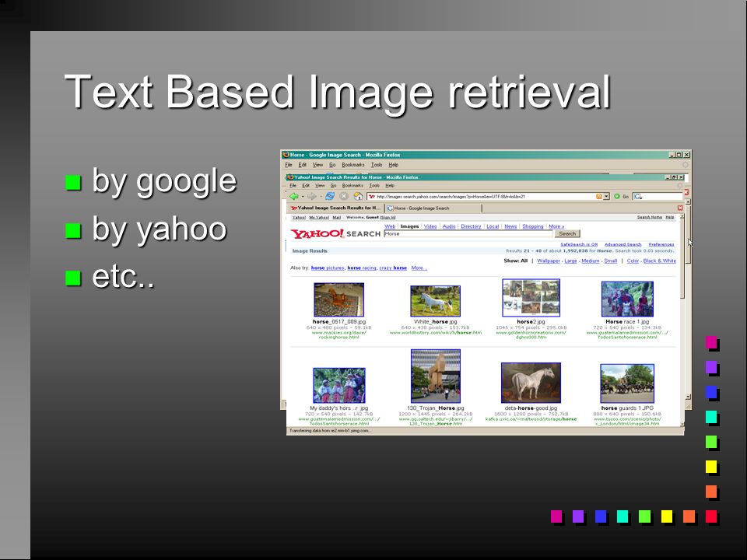Image resolution: width=747 pixels, height=560 pixels.
Task: Open the horse_0517_009.jpg rocking horse thumbnail
Action: point(338,299)
